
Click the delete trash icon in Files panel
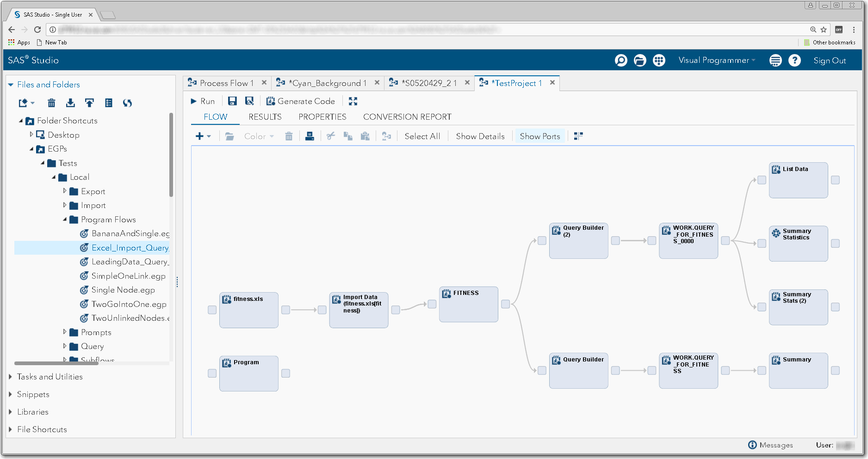tap(51, 103)
